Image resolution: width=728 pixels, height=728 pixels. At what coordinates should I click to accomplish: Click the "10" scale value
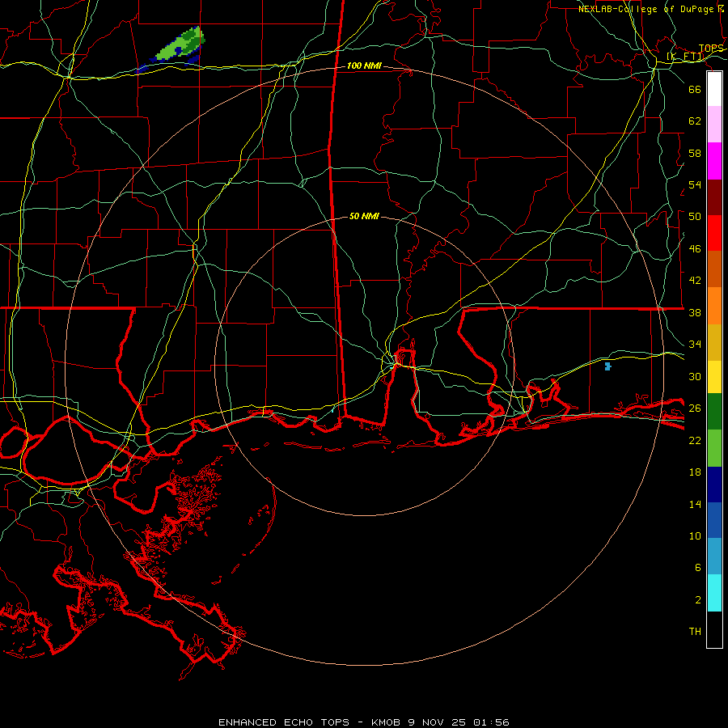[695, 535]
